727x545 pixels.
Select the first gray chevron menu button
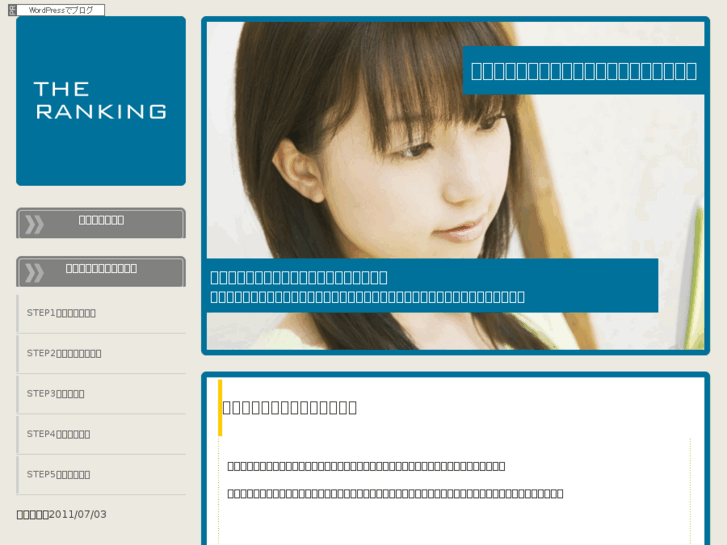pos(101,223)
